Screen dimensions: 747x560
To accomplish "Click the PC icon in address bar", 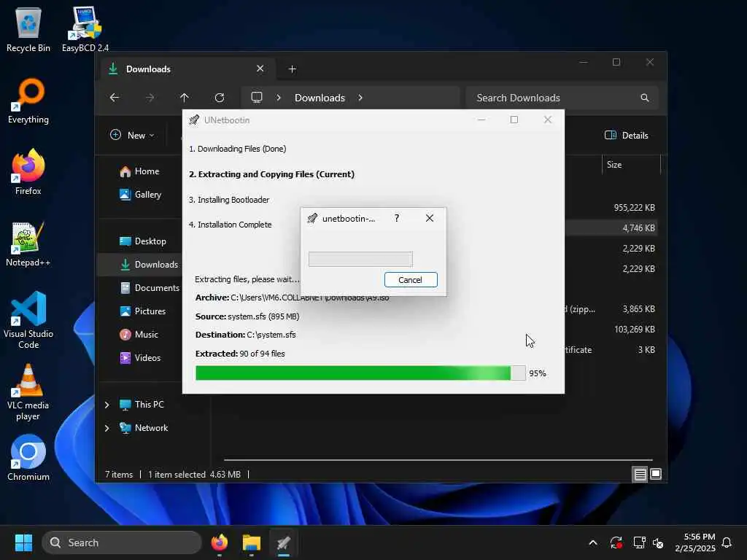I will tap(257, 98).
